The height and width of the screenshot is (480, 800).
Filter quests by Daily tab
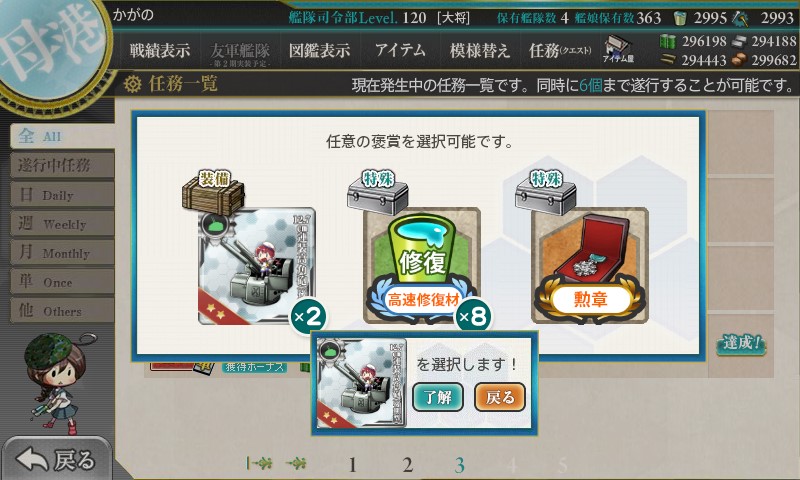click(62, 195)
